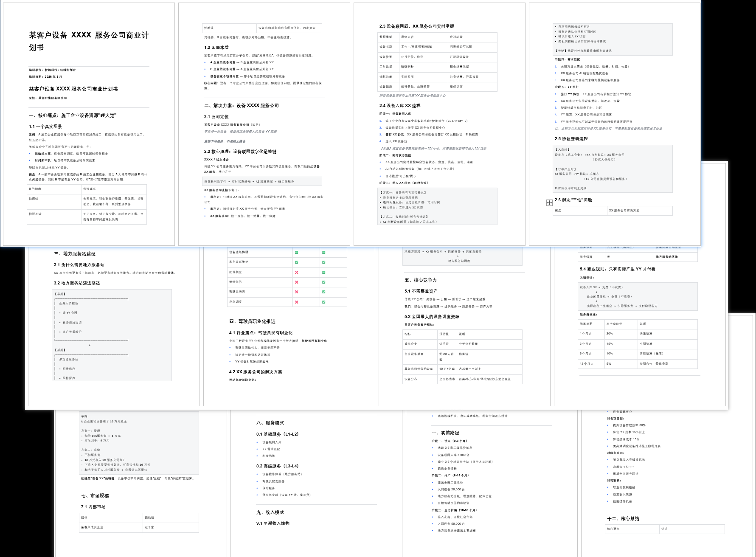Click the red X in the 配件供应 row
The height and width of the screenshot is (557, 756).
(x=296, y=272)
